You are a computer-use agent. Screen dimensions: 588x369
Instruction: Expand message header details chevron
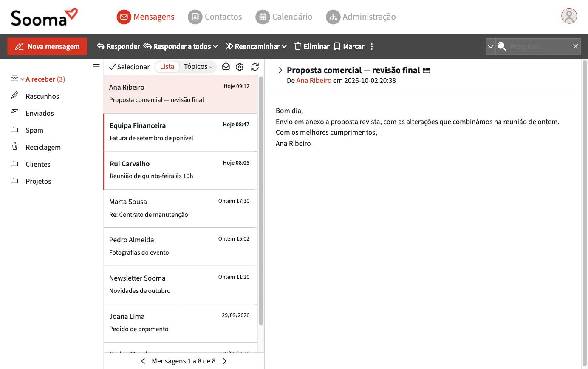280,70
